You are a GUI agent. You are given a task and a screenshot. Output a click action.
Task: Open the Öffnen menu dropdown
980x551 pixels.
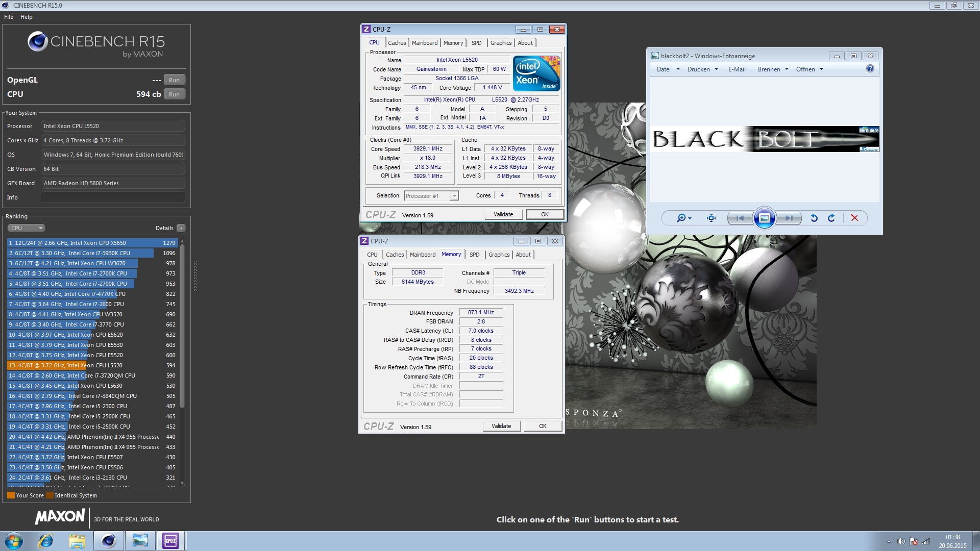pyautogui.click(x=810, y=69)
